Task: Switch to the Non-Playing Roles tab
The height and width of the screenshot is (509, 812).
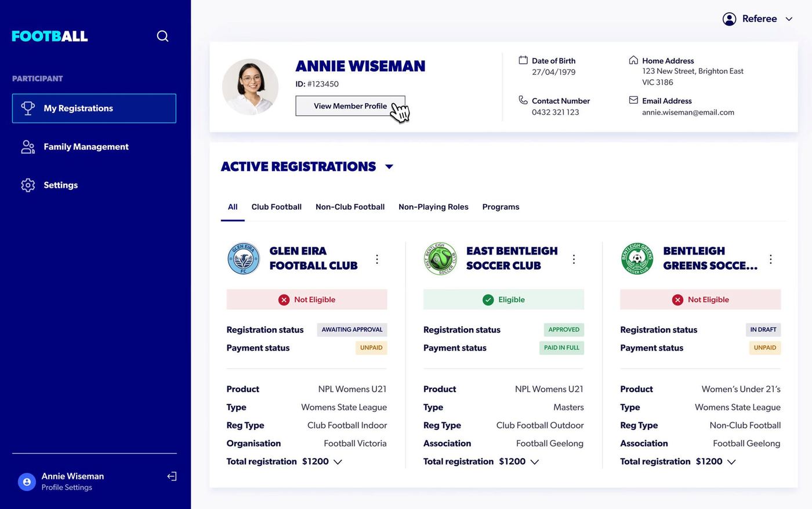Action: tap(433, 207)
